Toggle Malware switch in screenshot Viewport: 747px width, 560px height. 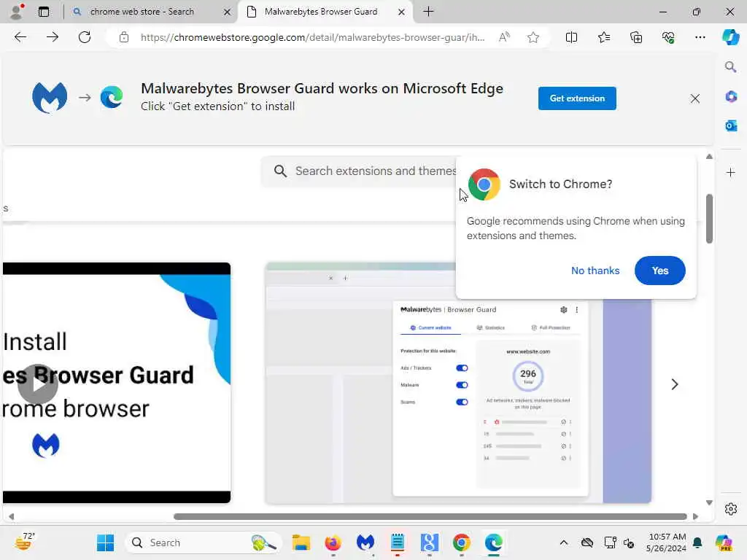tap(462, 385)
